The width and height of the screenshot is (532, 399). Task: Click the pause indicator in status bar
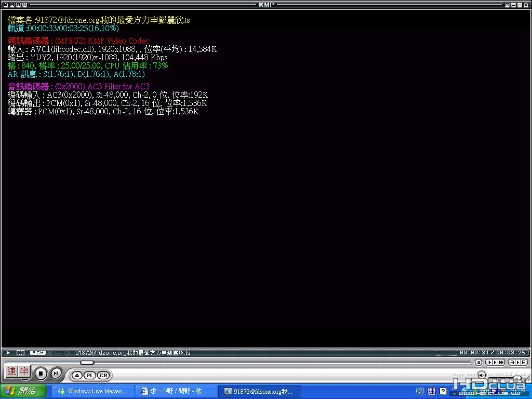pyautogui.click(x=20, y=353)
